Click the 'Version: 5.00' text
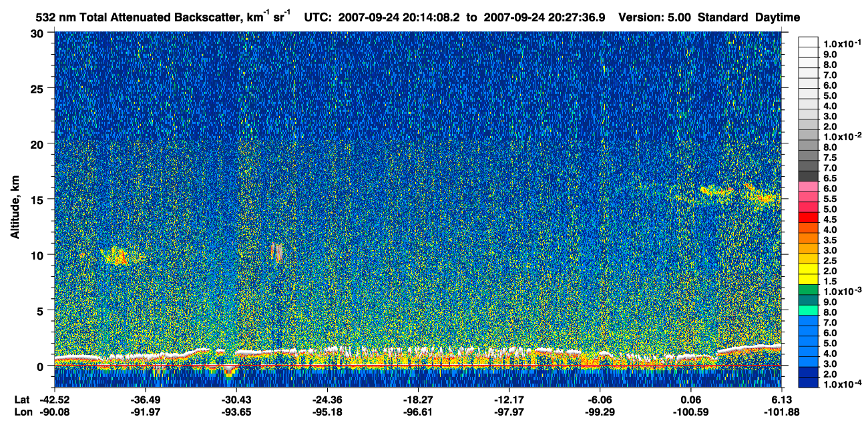The height and width of the screenshot is (445, 868). click(656, 17)
